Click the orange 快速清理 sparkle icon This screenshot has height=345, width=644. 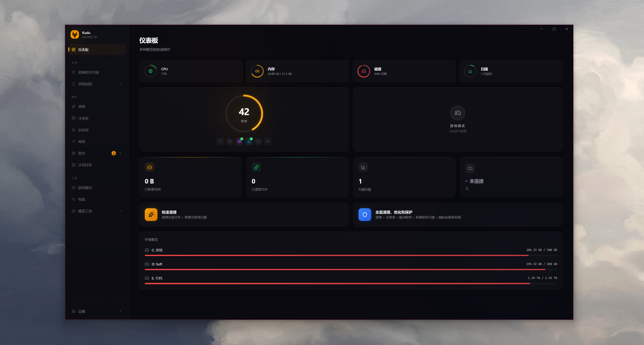tap(151, 215)
